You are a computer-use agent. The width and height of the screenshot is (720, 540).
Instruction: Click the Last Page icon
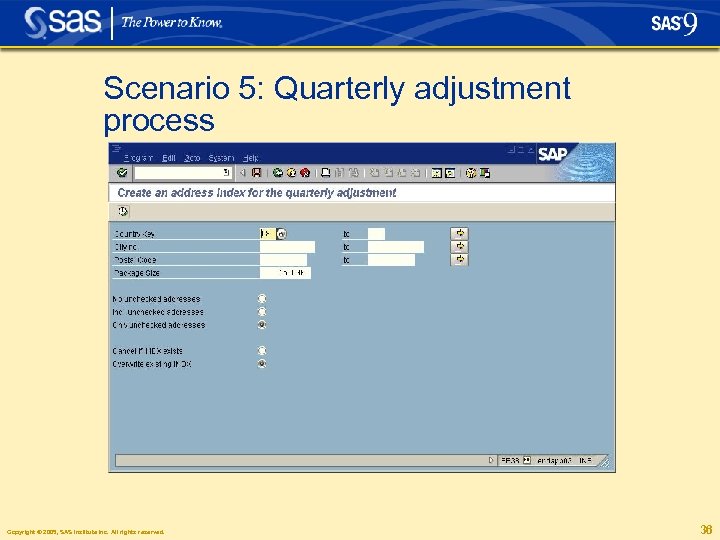[x=415, y=173]
